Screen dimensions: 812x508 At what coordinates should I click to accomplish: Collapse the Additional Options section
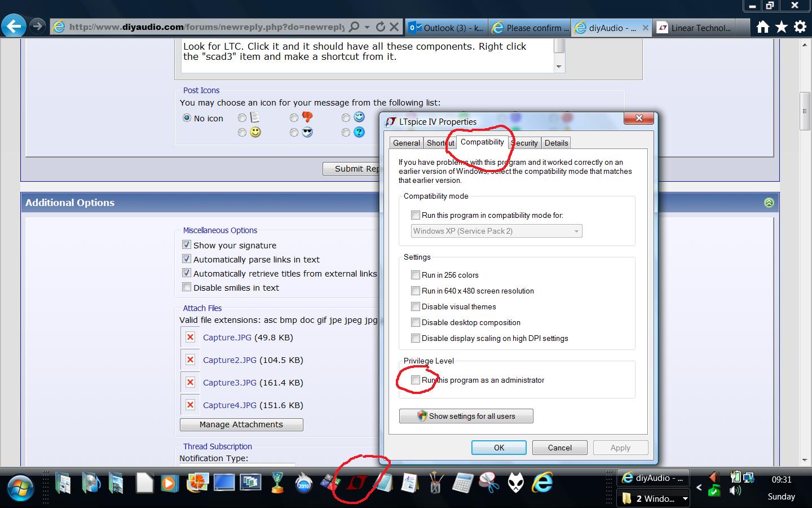point(769,203)
